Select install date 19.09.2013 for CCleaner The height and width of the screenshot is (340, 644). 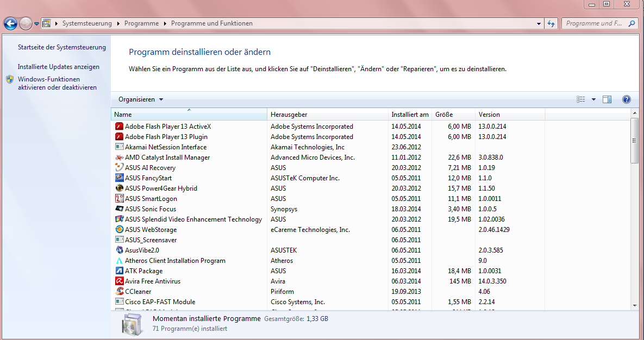point(406,292)
